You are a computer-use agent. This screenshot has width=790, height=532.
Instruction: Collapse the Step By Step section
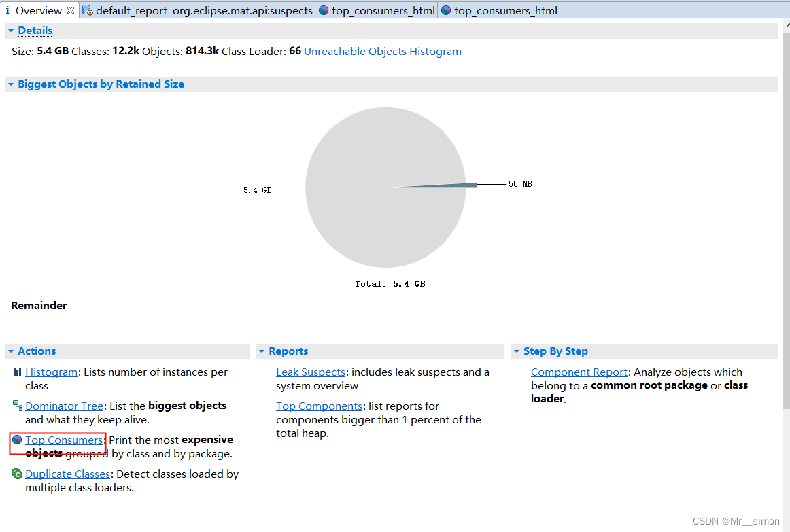[x=517, y=351]
